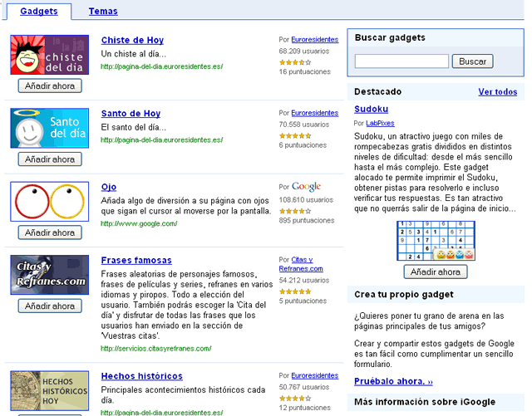The image size is (532, 416).
Task: Switch to the Temas tab
Action: tap(103, 11)
